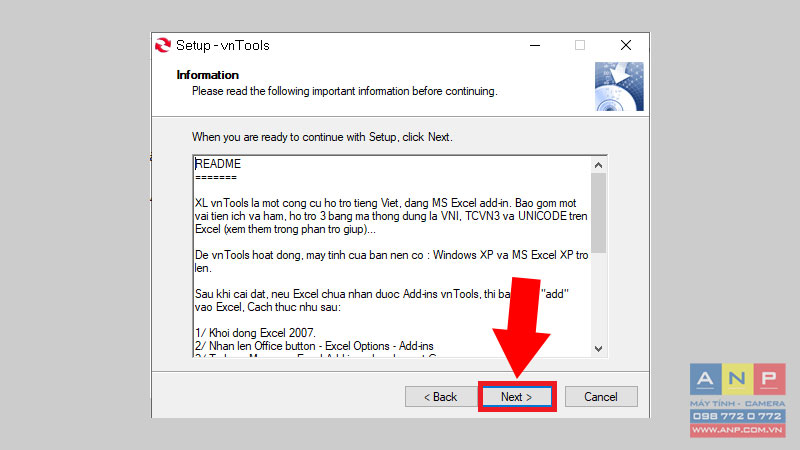Cancel the vnTools setup
Screen dimensions: 800x450
pyautogui.click(x=601, y=396)
